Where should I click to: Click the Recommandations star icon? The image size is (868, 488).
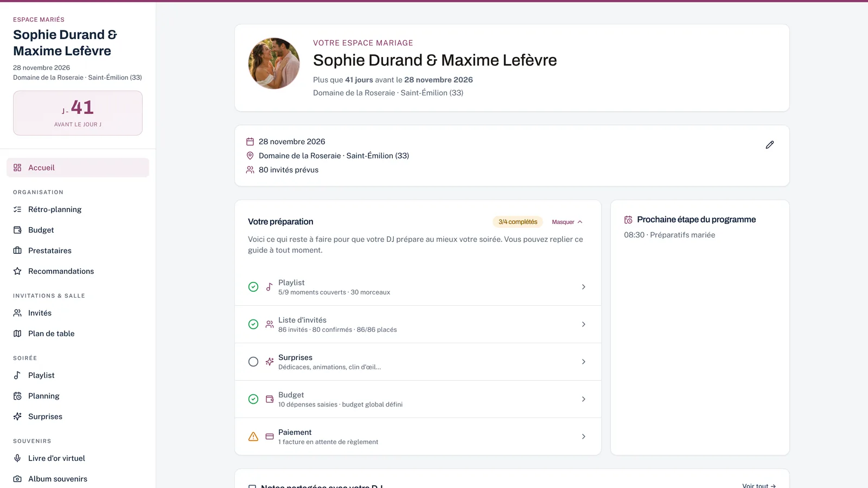(x=17, y=271)
